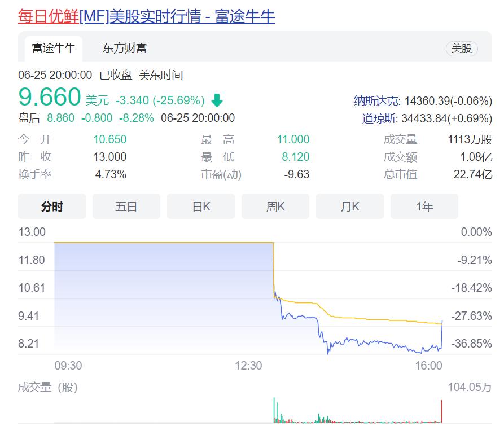Switch to the 1年 chart tab
Image resolution: width=504 pixels, height=426 pixels.
click(x=424, y=207)
